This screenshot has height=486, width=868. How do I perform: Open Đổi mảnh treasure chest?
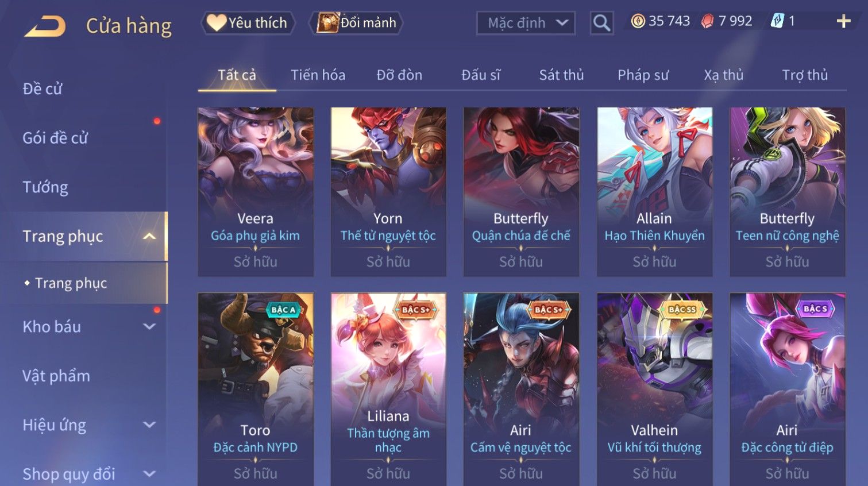(x=356, y=23)
